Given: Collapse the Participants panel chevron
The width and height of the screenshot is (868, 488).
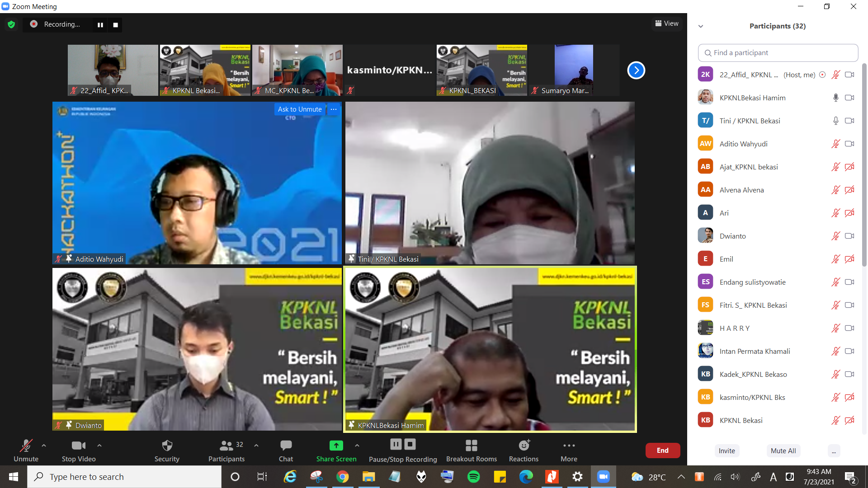Looking at the screenshot, I should coord(701,26).
